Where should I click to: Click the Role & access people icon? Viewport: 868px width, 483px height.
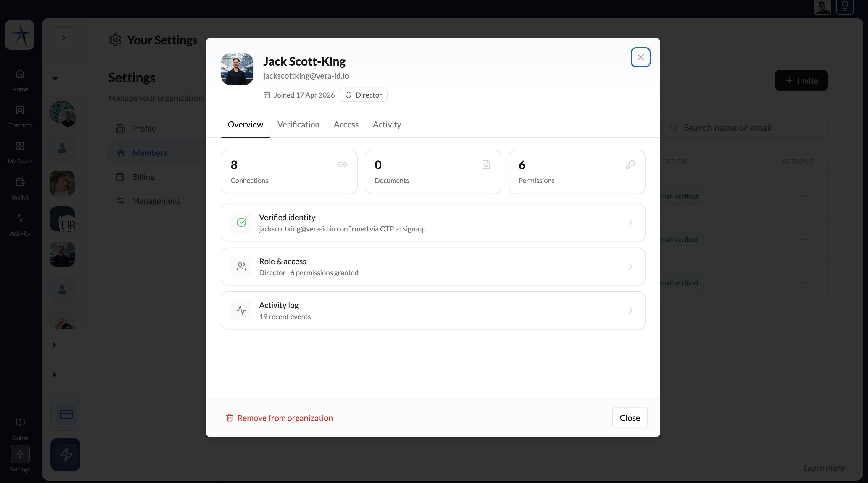[241, 267]
